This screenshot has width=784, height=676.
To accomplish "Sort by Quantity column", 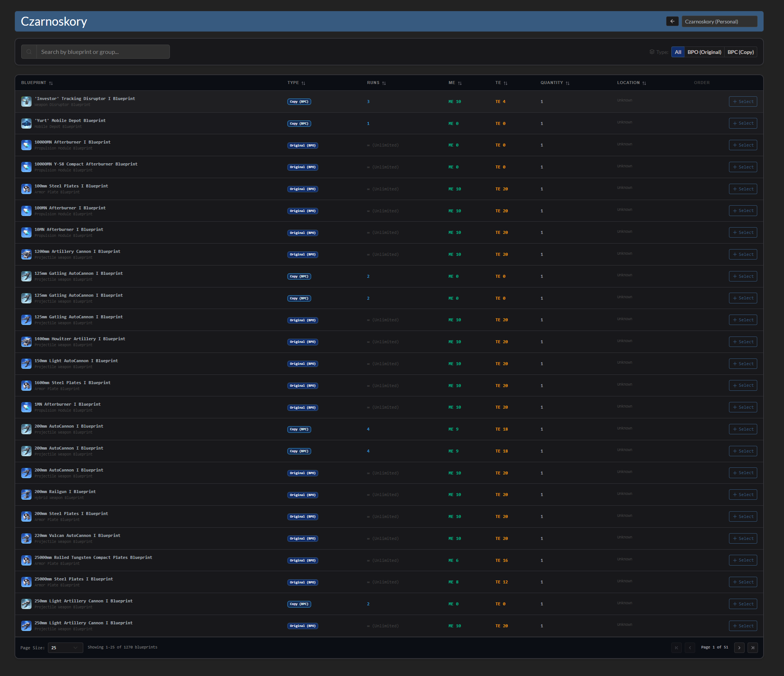I will (x=555, y=83).
